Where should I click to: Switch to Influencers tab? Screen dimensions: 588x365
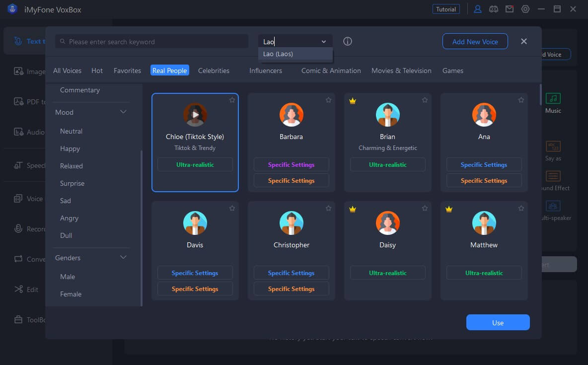tap(266, 71)
